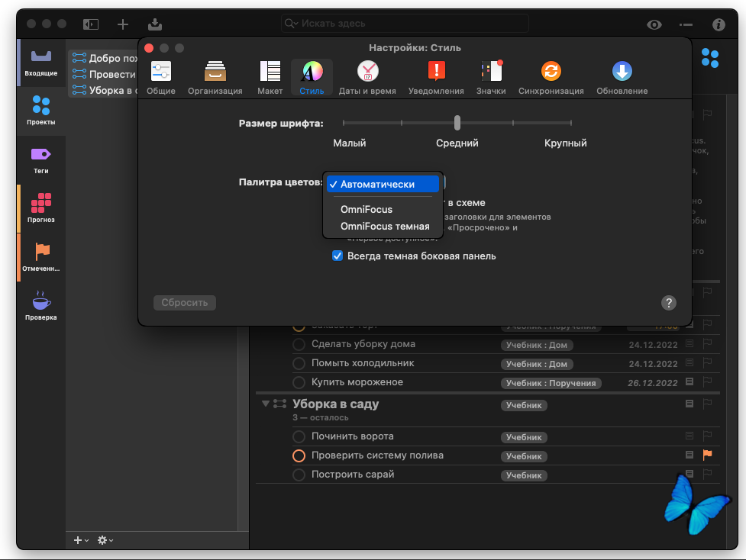Click the Inspector info icon
The height and width of the screenshot is (560, 746).
[x=719, y=24]
